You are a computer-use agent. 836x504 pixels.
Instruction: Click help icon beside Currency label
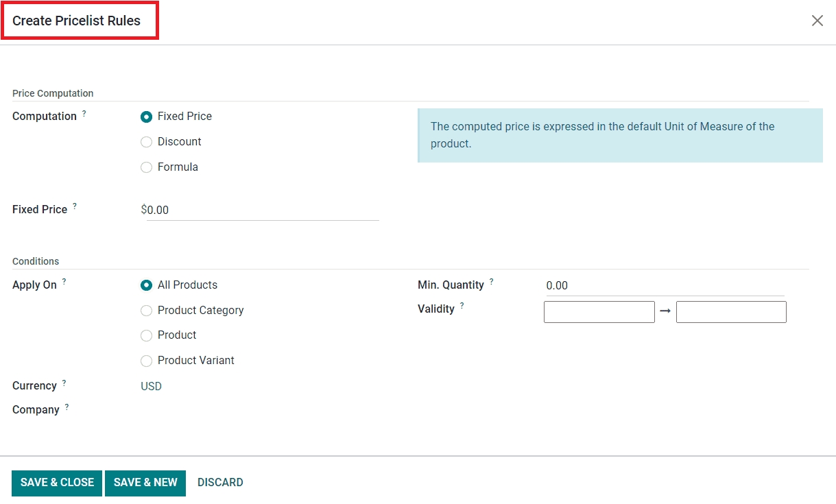64,383
